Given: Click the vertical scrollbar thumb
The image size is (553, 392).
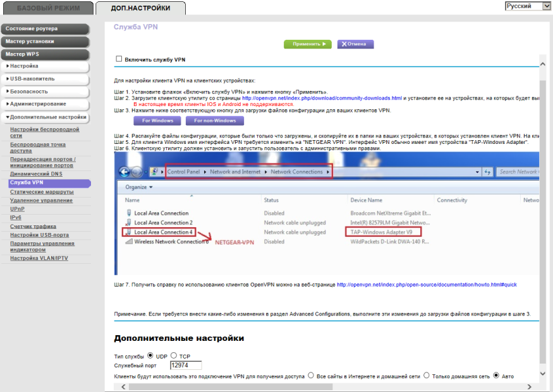Looking at the screenshot, I should 543,223.
